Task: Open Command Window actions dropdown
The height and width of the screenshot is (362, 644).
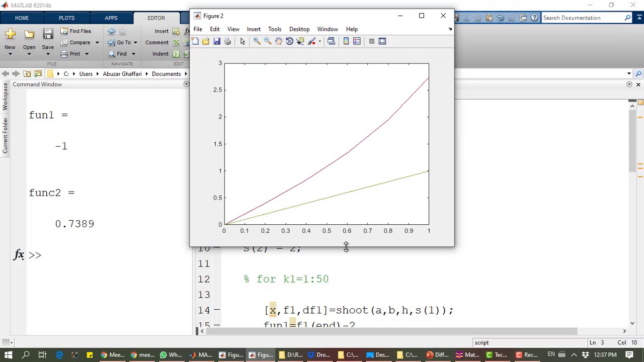Action: (x=186, y=84)
